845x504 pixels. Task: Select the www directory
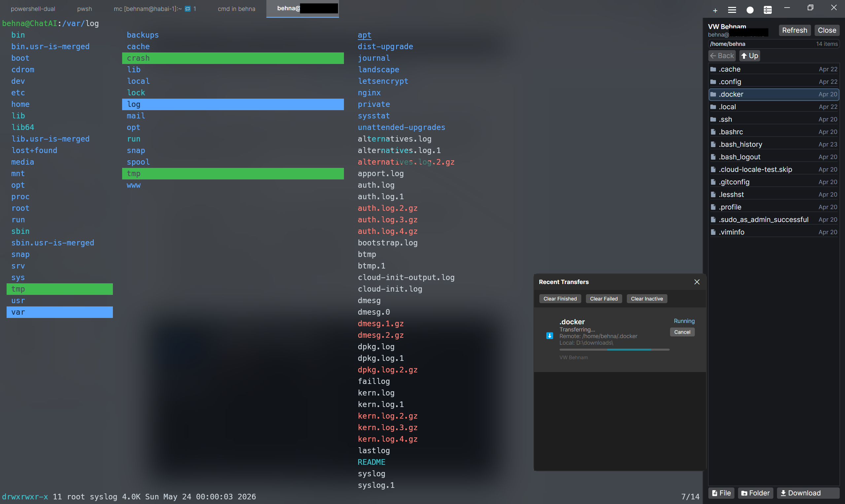(134, 185)
